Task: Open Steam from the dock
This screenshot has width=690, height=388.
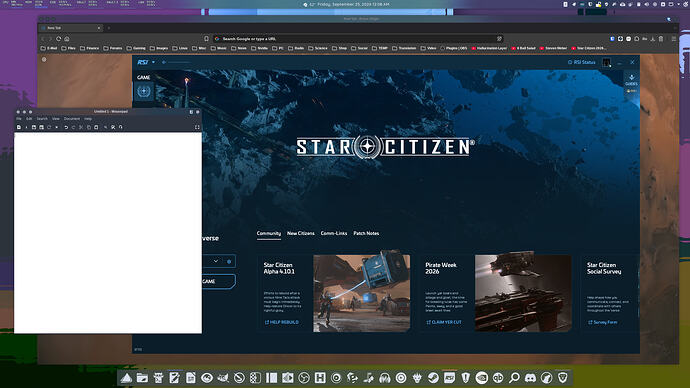Action: (x=433, y=377)
